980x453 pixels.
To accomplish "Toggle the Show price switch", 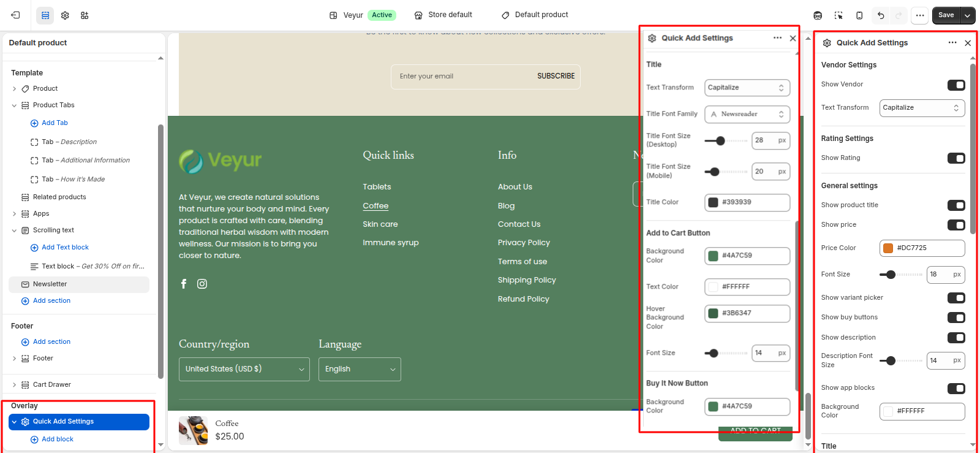I will coord(956,225).
